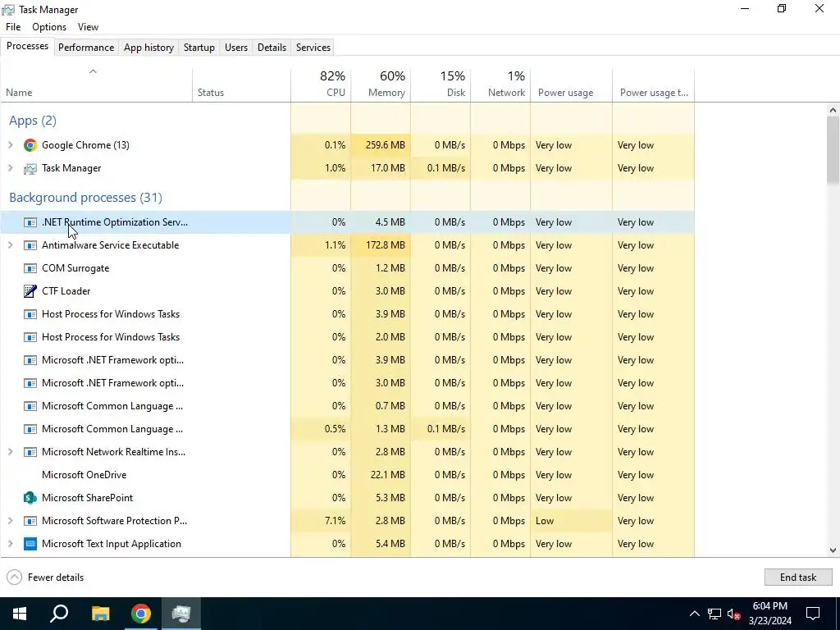This screenshot has width=840, height=630.
Task: Open the Options menu
Action: point(49,27)
